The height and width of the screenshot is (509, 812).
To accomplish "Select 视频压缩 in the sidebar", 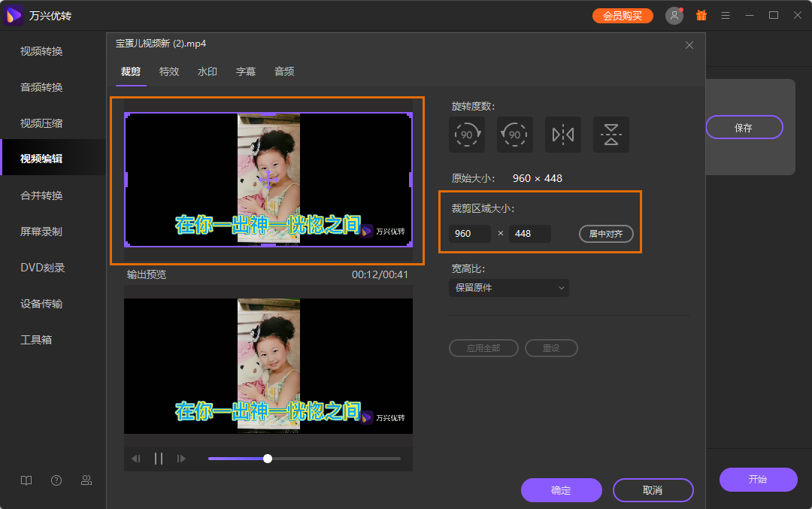I will (41, 123).
